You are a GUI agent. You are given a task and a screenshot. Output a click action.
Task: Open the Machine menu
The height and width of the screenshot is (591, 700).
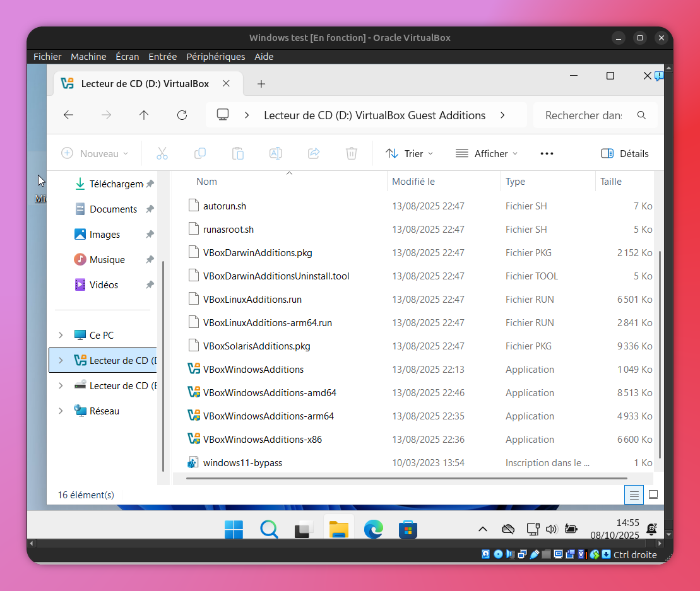88,56
